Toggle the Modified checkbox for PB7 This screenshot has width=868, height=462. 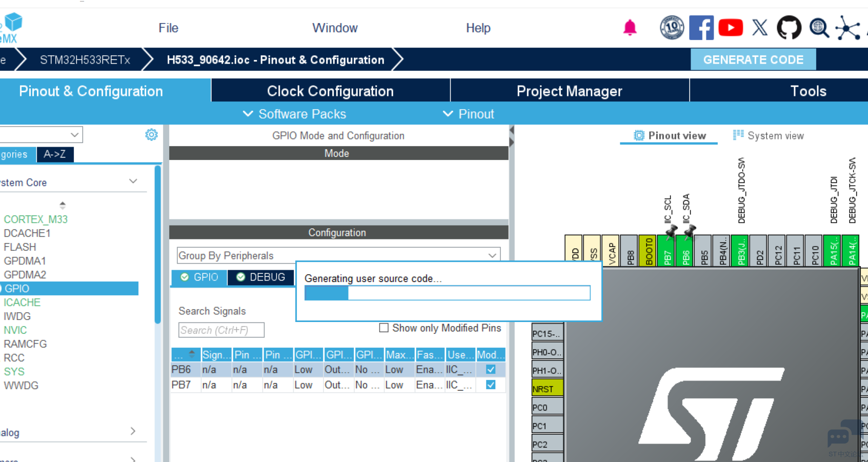[491, 385]
